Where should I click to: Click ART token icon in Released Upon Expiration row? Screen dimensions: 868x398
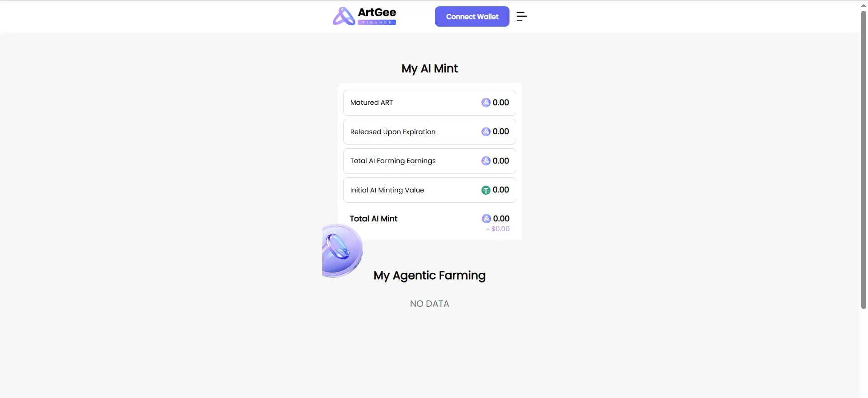click(486, 131)
